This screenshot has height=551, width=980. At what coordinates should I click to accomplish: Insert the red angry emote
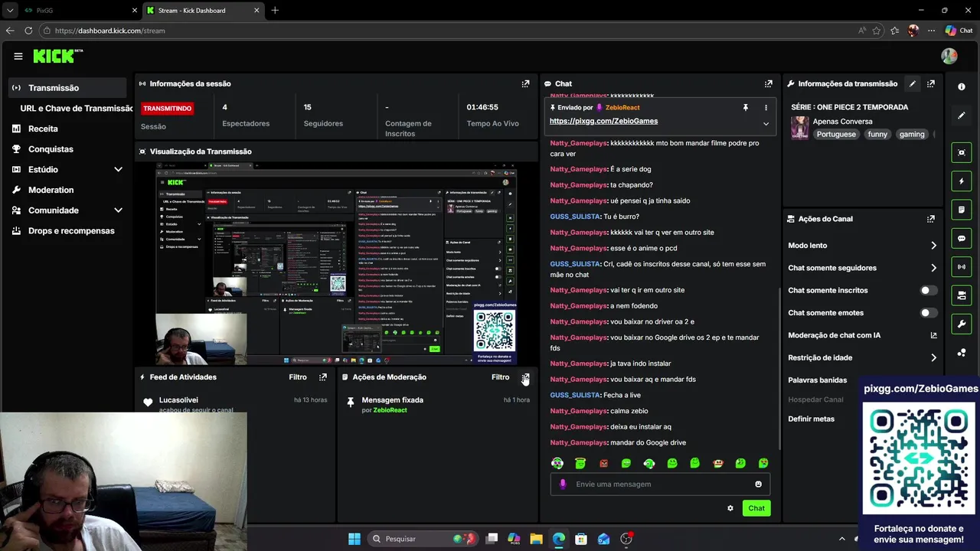603,463
